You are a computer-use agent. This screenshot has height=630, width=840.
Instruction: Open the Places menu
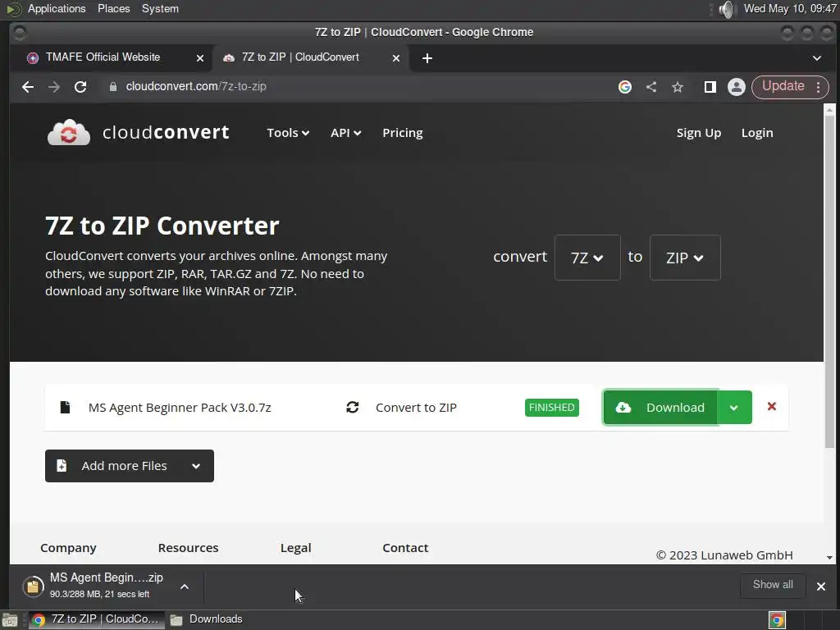pyautogui.click(x=113, y=8)
